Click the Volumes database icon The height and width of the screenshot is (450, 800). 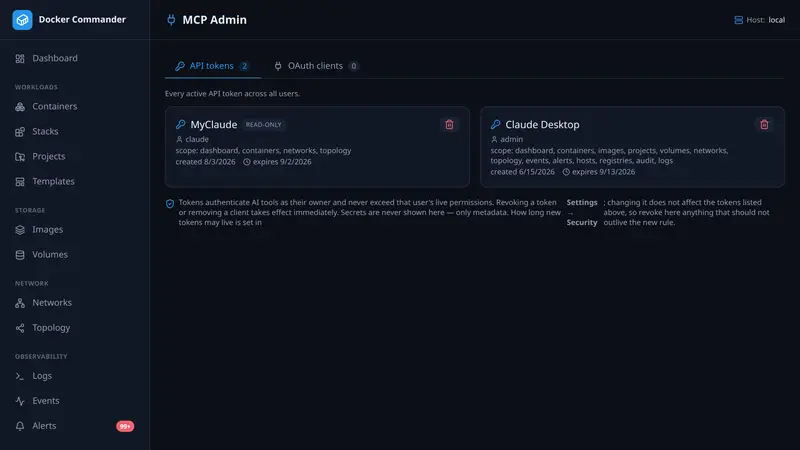20,255
